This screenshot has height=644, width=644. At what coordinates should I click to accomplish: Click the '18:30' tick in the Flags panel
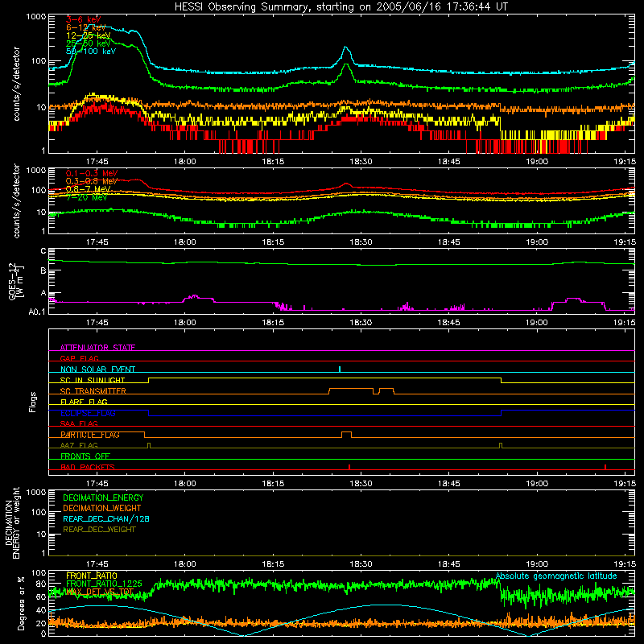pyautogui.click(x=361, y=484)
